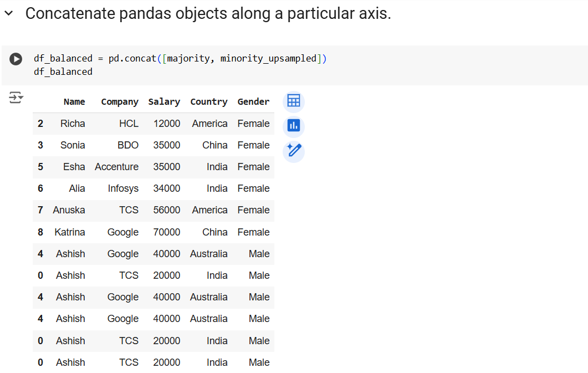Click the section heading text
The height and width of the screenshot is (373, 588).
208,14
